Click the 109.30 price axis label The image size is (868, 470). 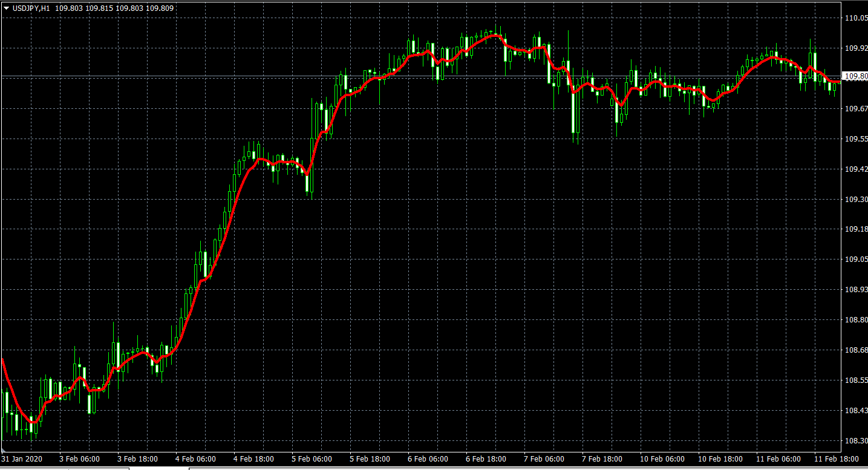pyautogui.click(x=855, y=200)
